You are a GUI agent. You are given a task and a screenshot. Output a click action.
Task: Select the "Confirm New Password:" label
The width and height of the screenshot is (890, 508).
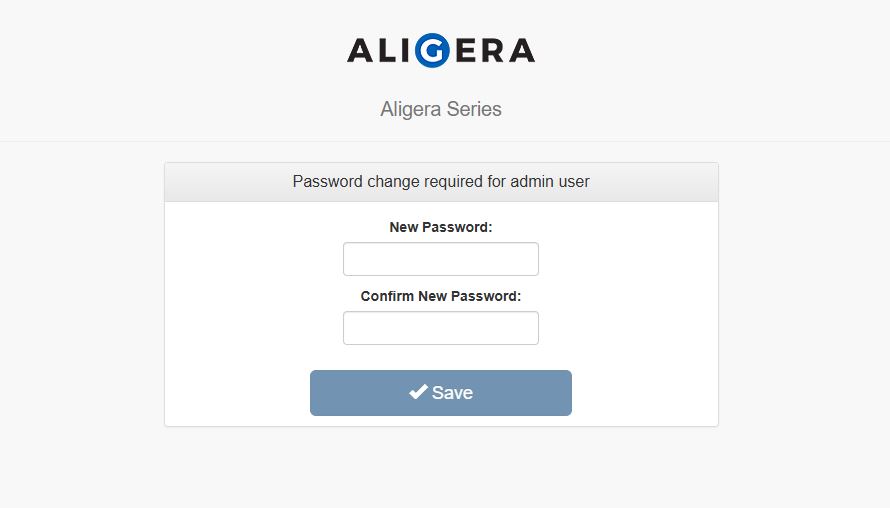click(x=441, y=296)
